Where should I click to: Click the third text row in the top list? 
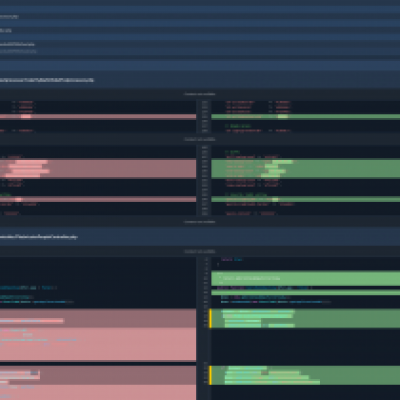tap(17, 44)
